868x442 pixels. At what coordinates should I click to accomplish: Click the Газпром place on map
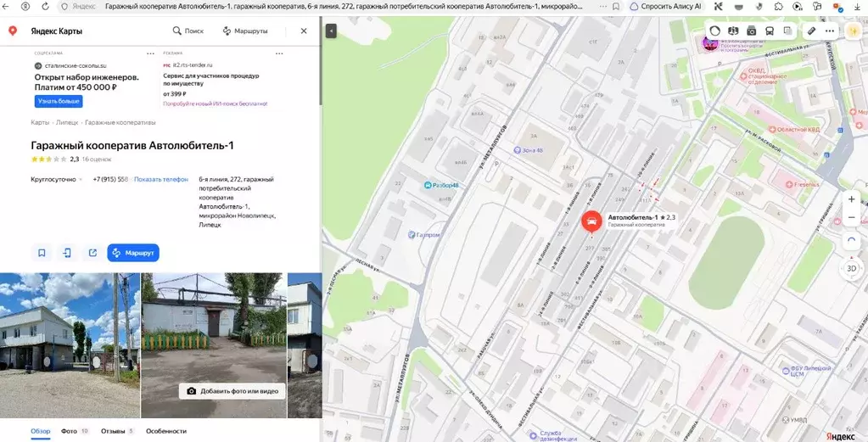(x=424, y=235)
